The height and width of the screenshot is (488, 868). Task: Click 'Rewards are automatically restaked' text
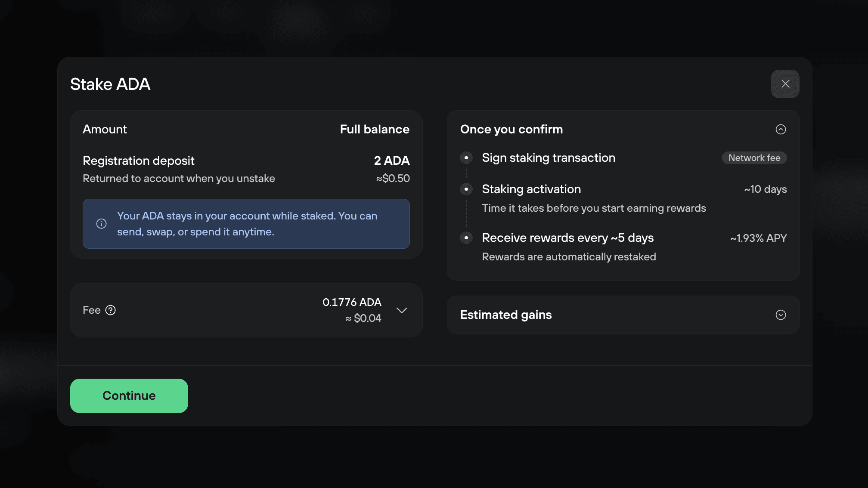click(569, 257)
